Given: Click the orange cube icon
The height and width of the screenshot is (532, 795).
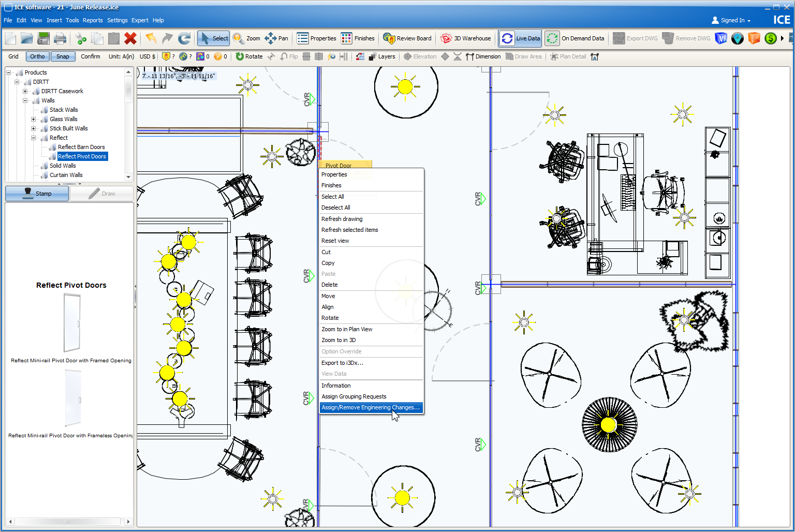Looking at the screenshot, I should tap(754, 38).
